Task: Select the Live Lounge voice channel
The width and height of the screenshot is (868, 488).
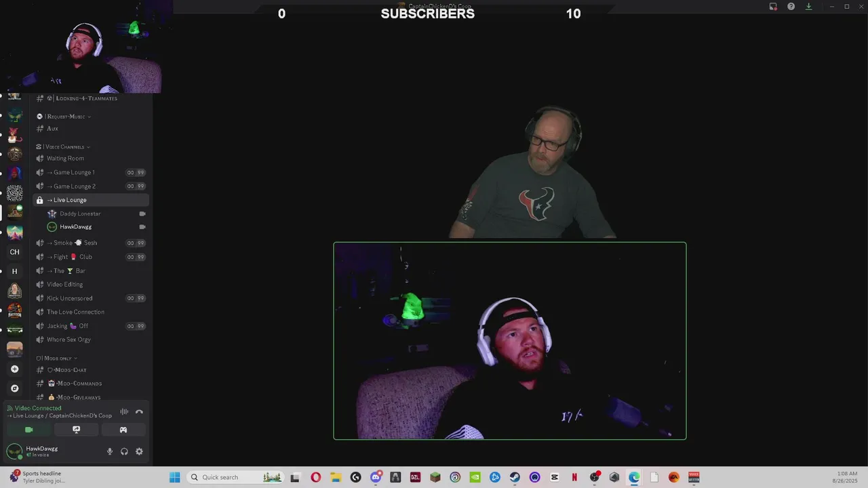Action: [91, 200]
